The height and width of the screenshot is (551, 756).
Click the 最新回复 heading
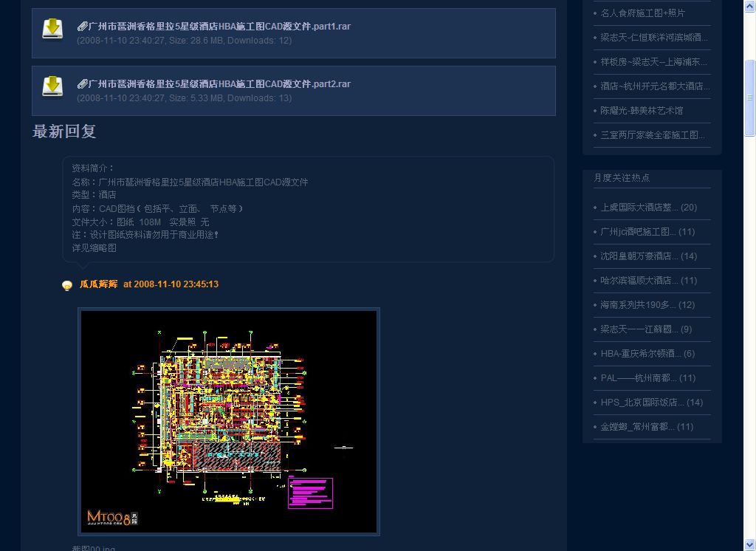[x=64, y=131]
